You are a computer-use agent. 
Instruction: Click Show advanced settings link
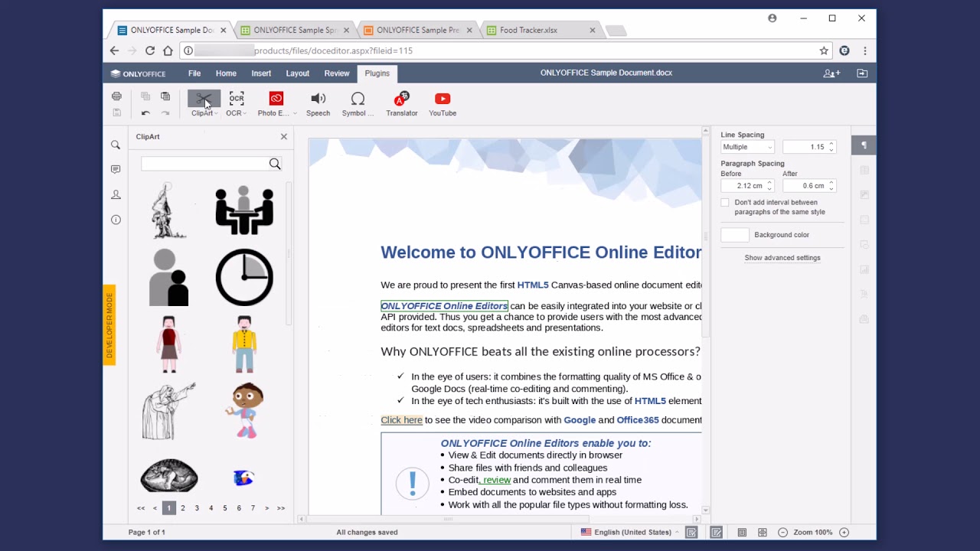click(x=782, y=258)
